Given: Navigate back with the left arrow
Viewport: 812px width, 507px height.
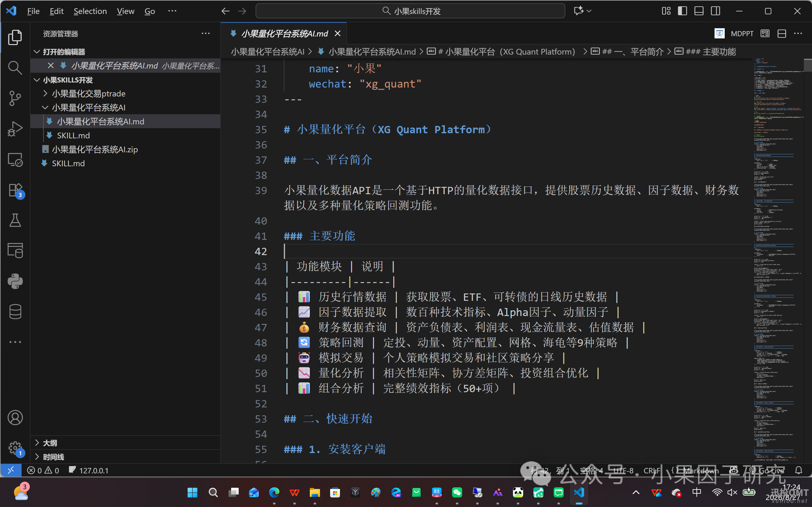Looking at the screenshot, I should [x=225, y=11].
